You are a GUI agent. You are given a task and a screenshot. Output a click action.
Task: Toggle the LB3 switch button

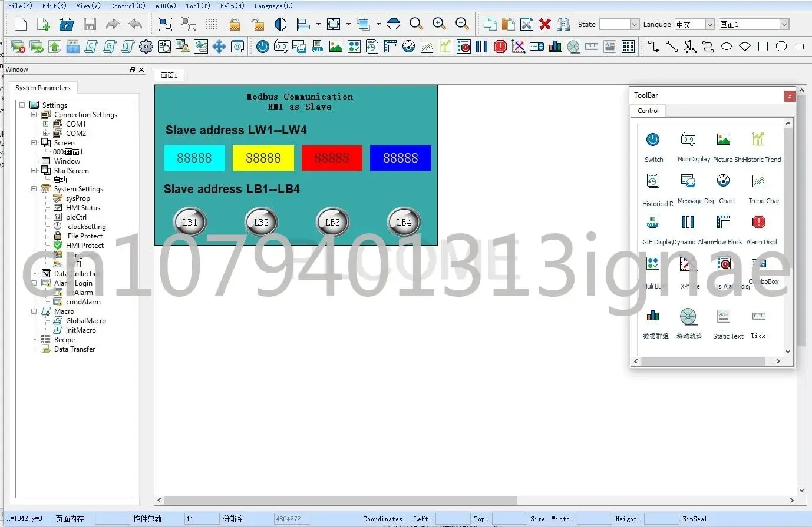[332, 222]
